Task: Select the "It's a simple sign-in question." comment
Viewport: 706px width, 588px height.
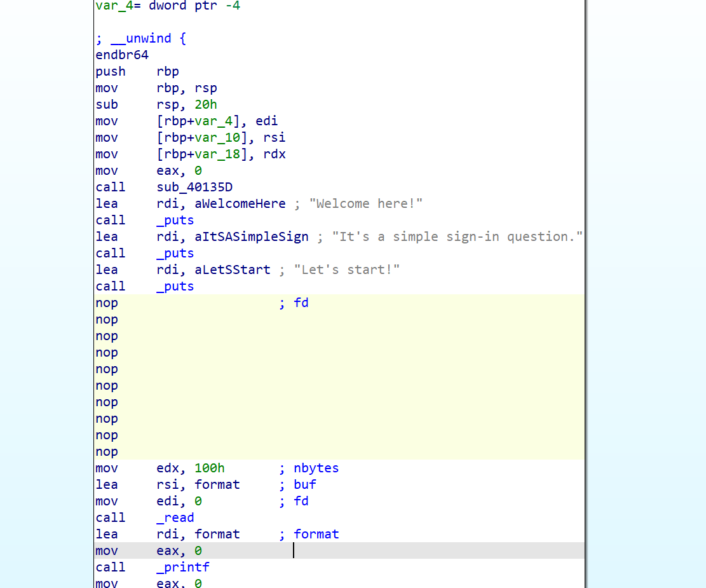Action: coord(457,236)
